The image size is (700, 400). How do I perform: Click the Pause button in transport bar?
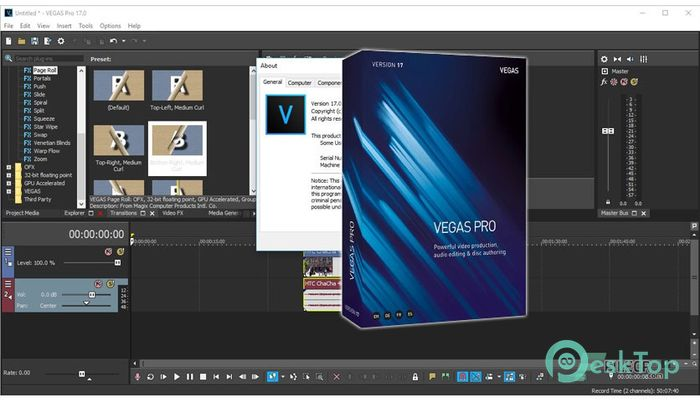191,377
